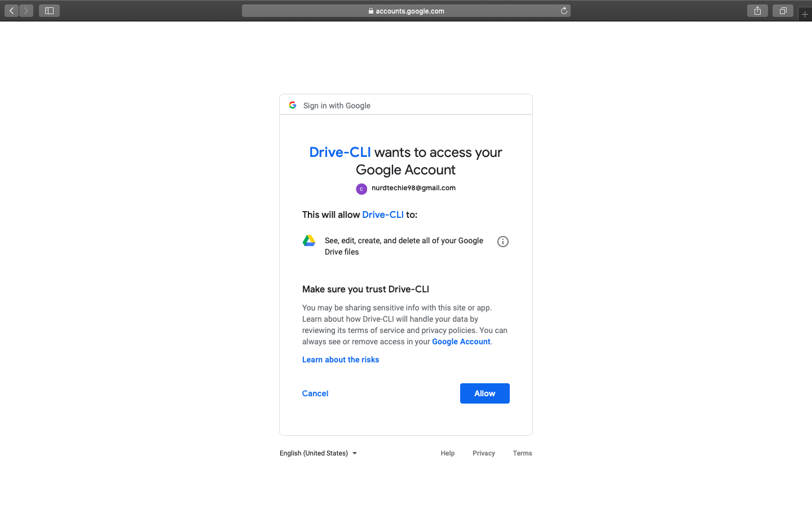The height and width of the screenshot is (508, 812).
Task: Click the Google Drive files permission text
Action: tap(404, 246)
